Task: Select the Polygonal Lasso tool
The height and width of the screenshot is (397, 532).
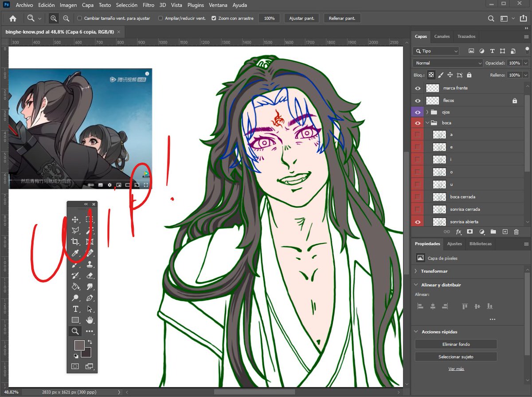Action: tap(75, 230)
